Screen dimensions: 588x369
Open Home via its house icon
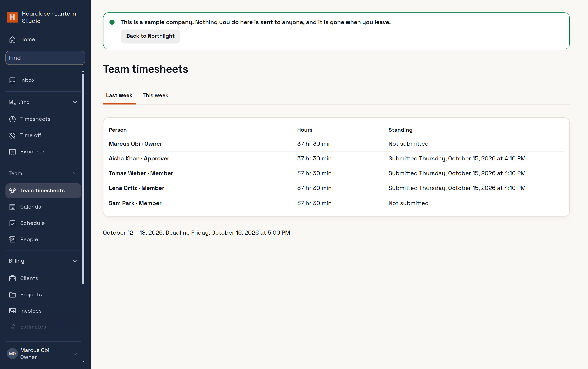coord(12,39)
